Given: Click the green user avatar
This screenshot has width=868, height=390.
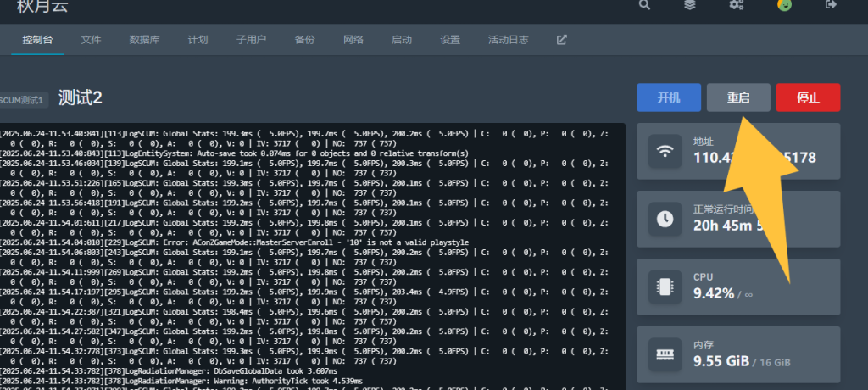Looking at the screenshot, I should [785, 5].
